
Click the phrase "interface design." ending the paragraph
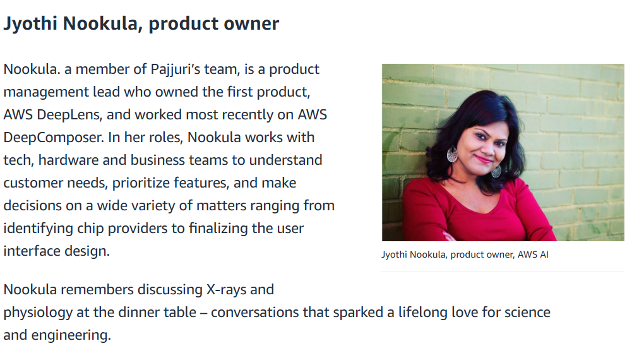point(57,251)
